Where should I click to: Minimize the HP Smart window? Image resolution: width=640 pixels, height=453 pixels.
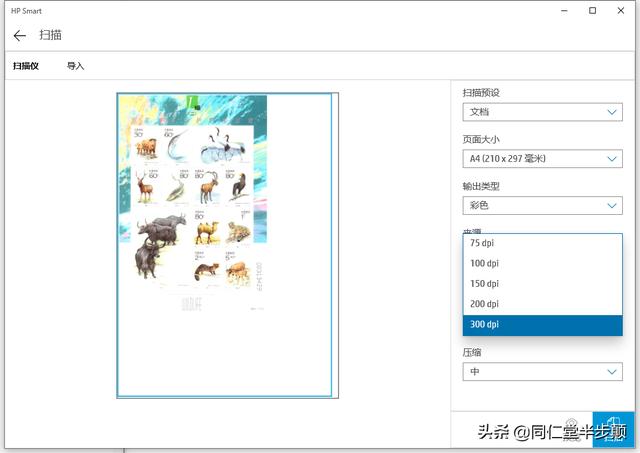click(564, 11)
